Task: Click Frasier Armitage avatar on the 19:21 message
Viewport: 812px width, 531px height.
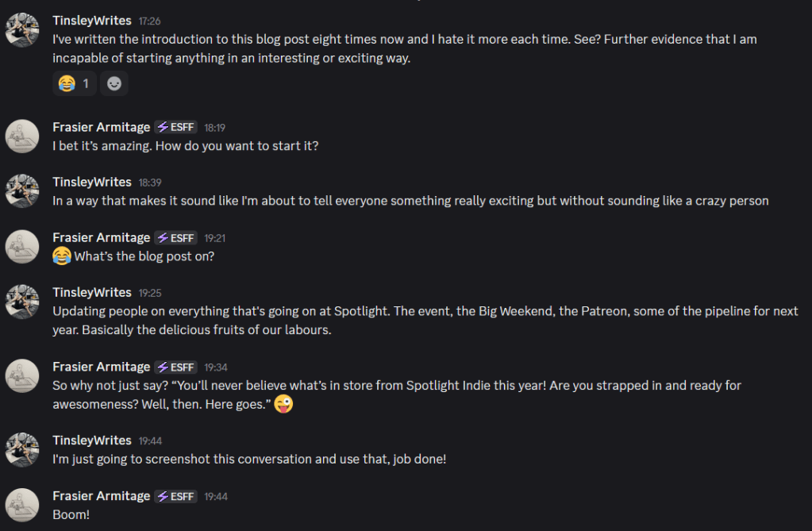Action: tap(22, 247)
